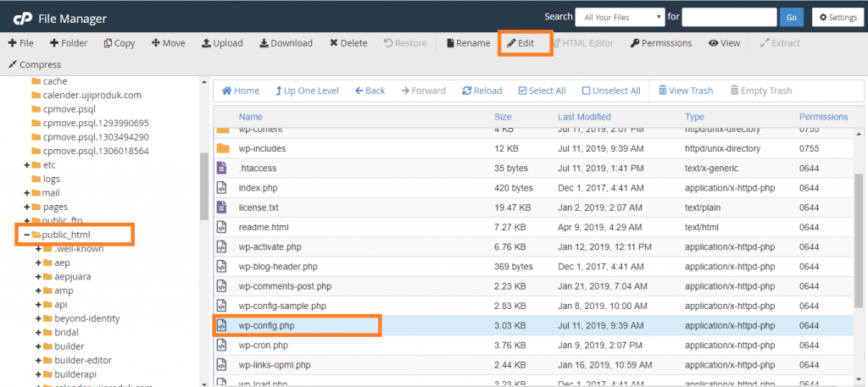The width and height of the screenshot is (868, 387).
Task: Click the .htaccess file icon
Action: 222,168
